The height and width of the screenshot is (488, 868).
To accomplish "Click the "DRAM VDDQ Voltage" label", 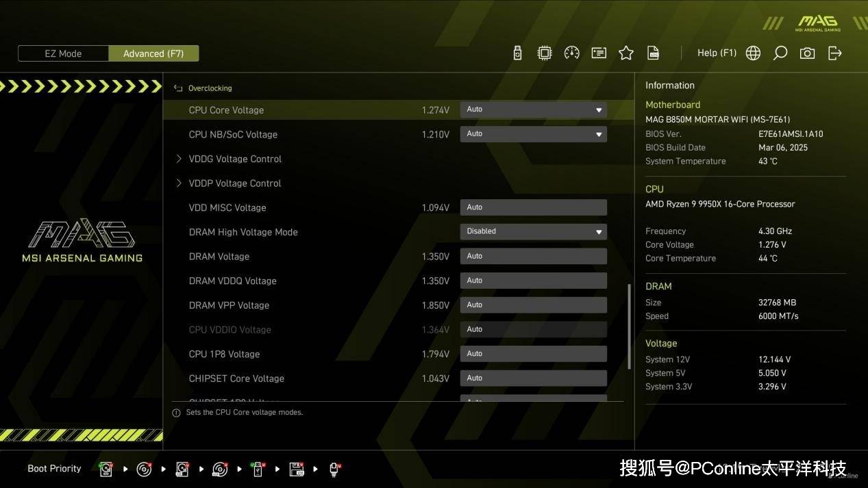I will pos(232,281).
